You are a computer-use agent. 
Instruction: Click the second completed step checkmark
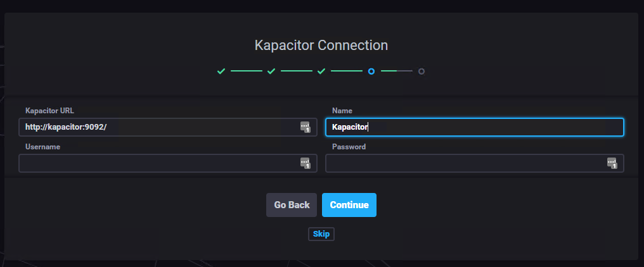pos(271,71)
